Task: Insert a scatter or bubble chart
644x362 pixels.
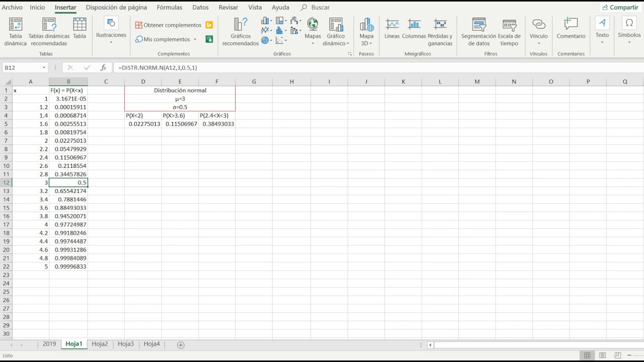Action: point(281,40)
